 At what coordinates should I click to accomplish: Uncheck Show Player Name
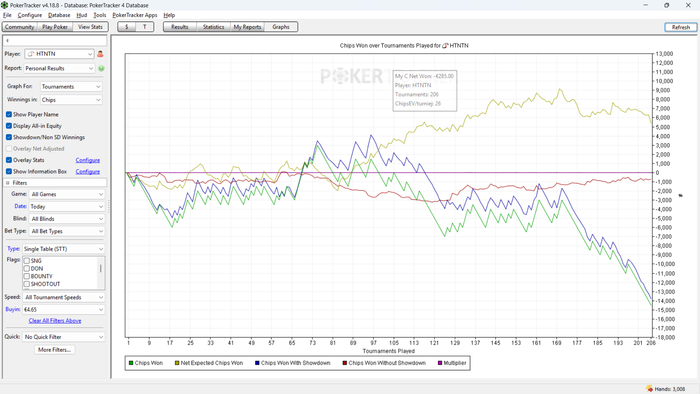[x=9, y=115]
